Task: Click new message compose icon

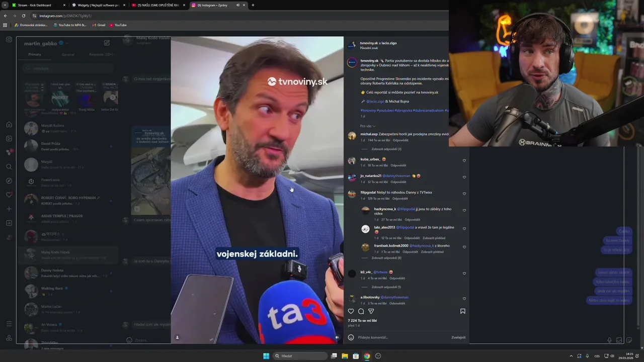Action: [107, 43]
